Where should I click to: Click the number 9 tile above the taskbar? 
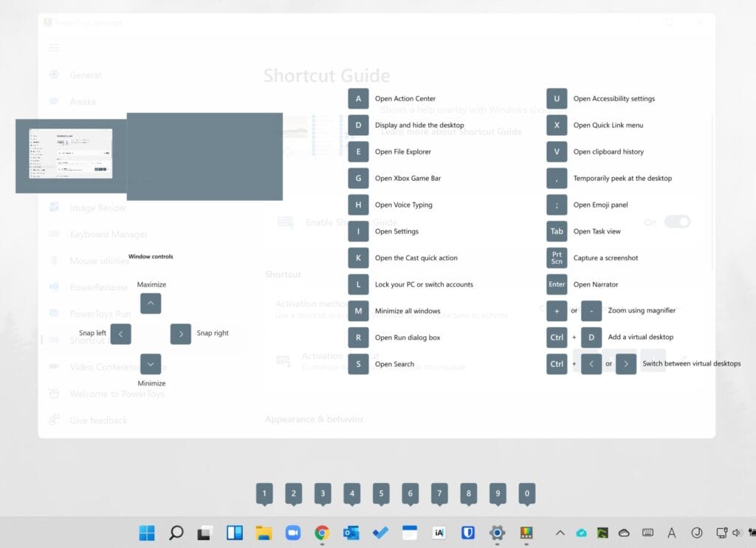498,493
